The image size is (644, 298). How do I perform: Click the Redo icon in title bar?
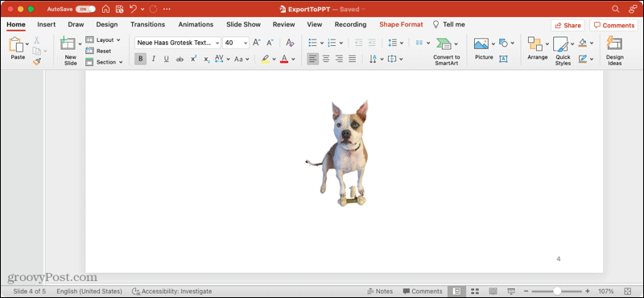pyautogui.click(x=153, y=9)
